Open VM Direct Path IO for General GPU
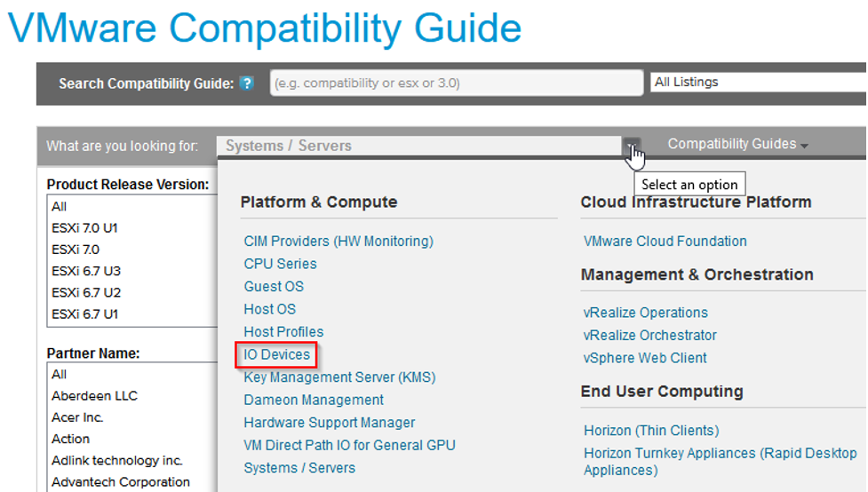Screen dimensions: 868x492 coord(349,446)
